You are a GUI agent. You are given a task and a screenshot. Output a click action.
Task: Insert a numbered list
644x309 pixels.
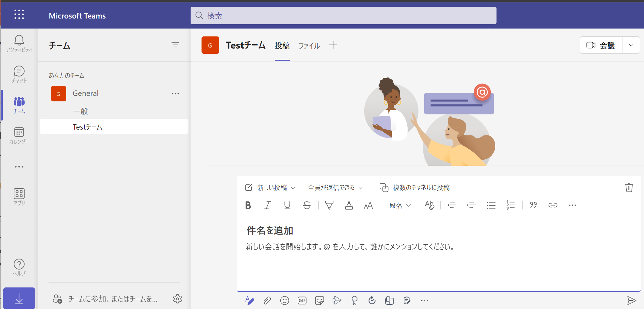[510, 205]
